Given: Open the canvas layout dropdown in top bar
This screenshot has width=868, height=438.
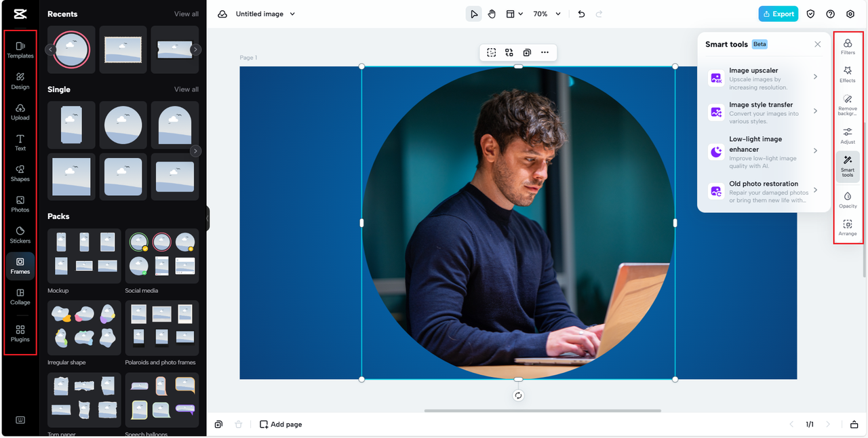Looking at the screenshot, I should (515, 14).
